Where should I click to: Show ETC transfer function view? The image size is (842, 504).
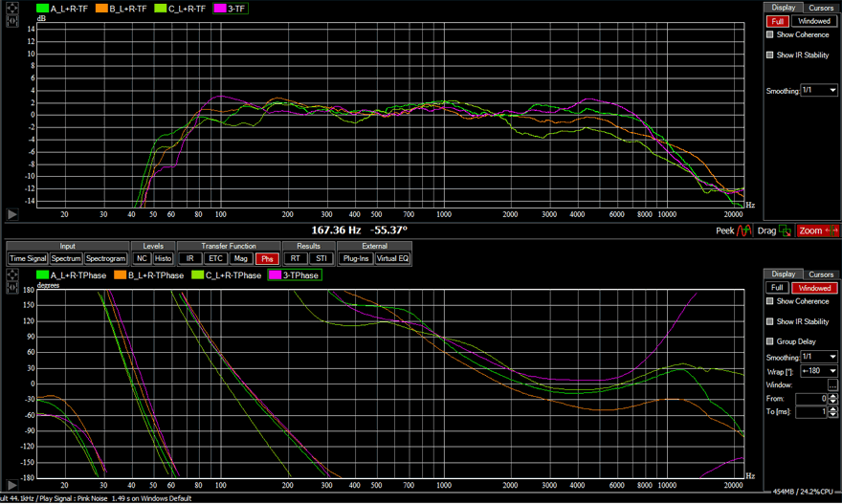[215, 259]
